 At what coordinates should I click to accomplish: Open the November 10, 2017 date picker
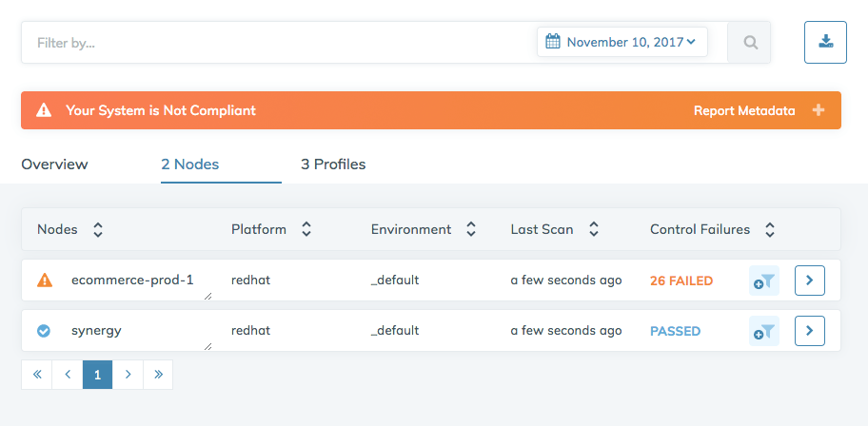[x=622, y=42]
